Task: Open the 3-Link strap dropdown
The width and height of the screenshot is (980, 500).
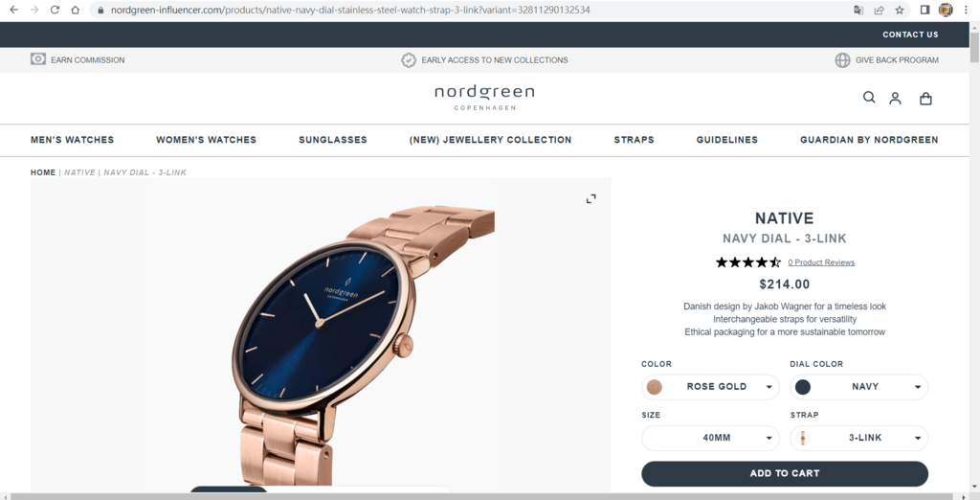Action: [858, 438]
